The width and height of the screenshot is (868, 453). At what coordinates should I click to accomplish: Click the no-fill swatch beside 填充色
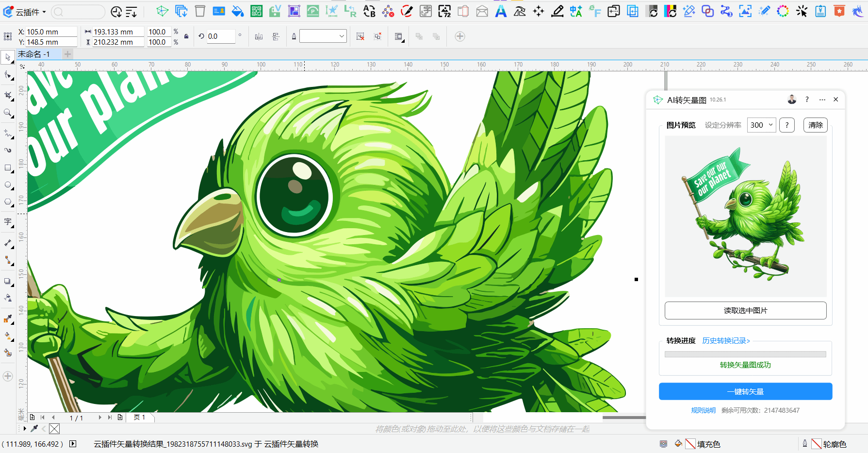click(690, 444)
